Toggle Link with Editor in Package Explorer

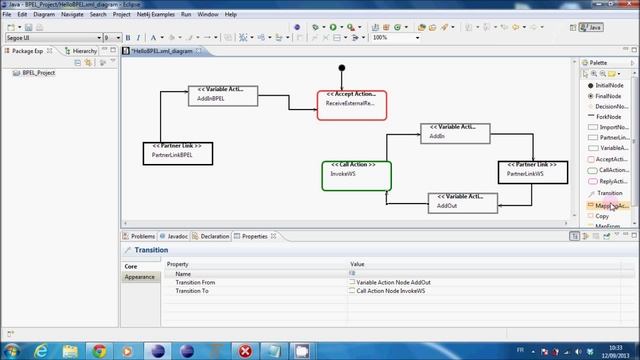(x=89, y=62)
